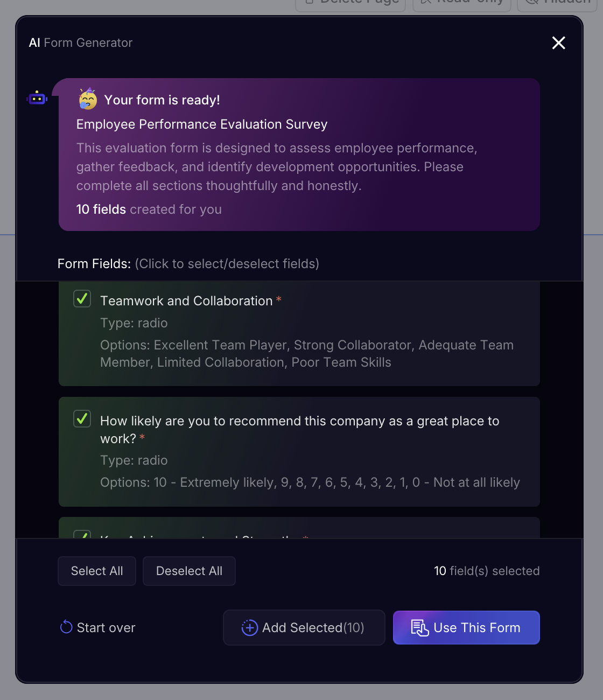Click the Hidden button behind the dialog
Viewport: 603px width, 700px height.
pos(556,3)
